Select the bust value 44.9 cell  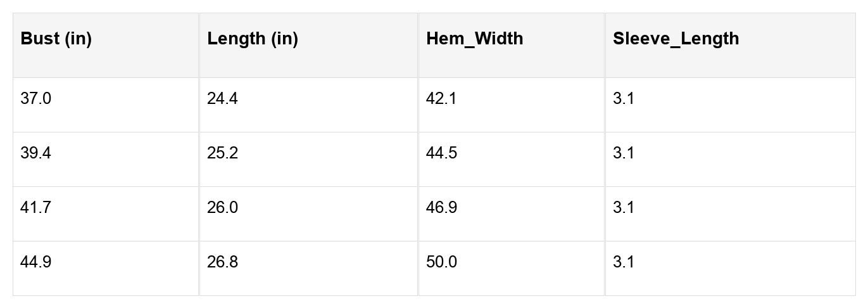(35, 262)
